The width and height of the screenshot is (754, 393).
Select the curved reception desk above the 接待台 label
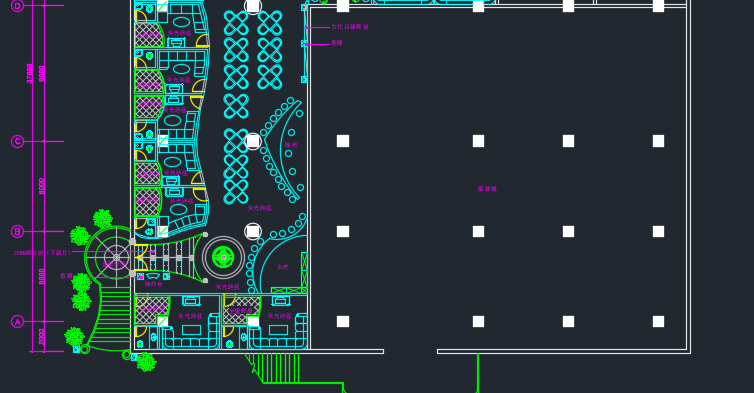click(x=153, y=276)
